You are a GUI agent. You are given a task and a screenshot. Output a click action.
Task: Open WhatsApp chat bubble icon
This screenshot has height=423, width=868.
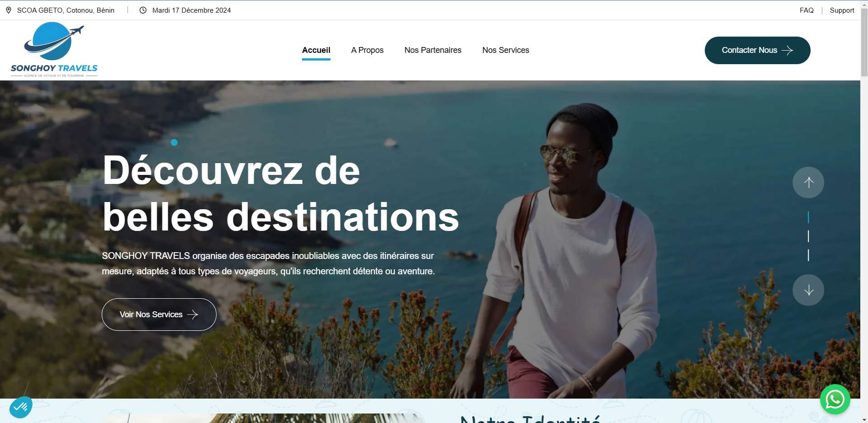click(835, 399)
